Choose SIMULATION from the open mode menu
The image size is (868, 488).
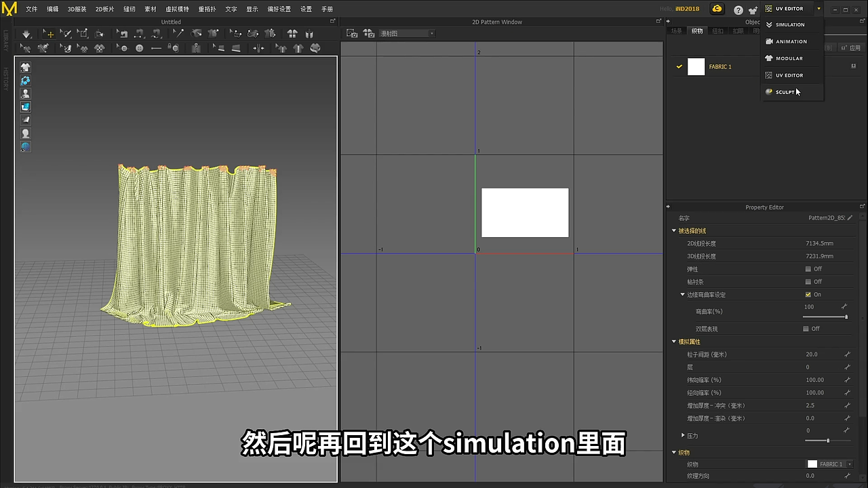(x=791, y=24)
